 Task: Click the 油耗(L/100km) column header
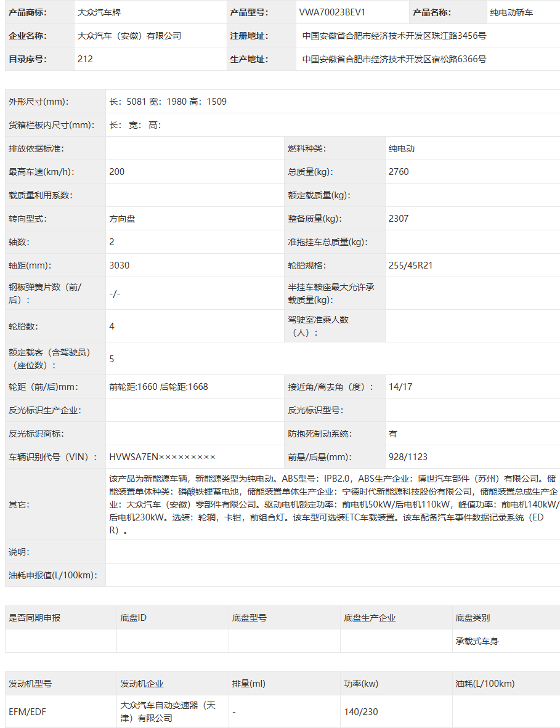click(485, 684)
